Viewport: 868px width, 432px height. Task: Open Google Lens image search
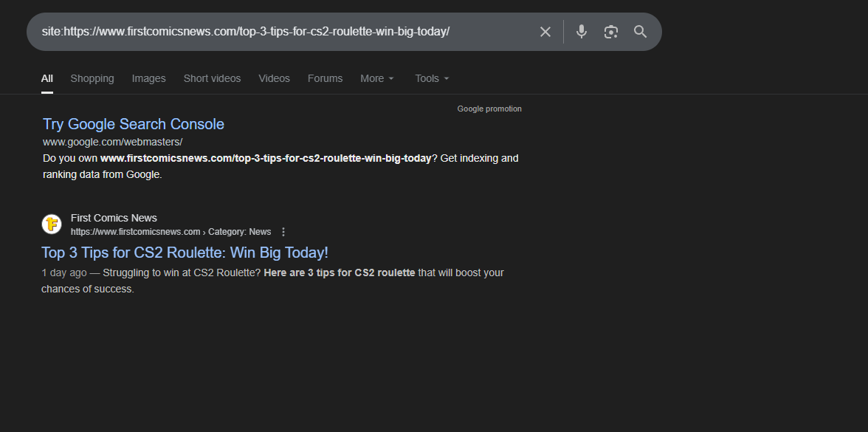[x=610, y=32]
